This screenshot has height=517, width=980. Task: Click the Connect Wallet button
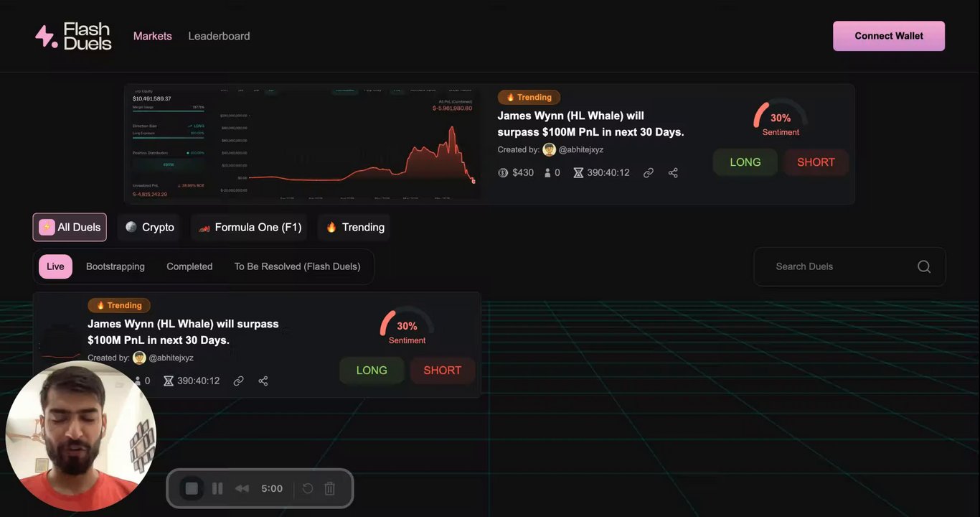pos(889,36)
